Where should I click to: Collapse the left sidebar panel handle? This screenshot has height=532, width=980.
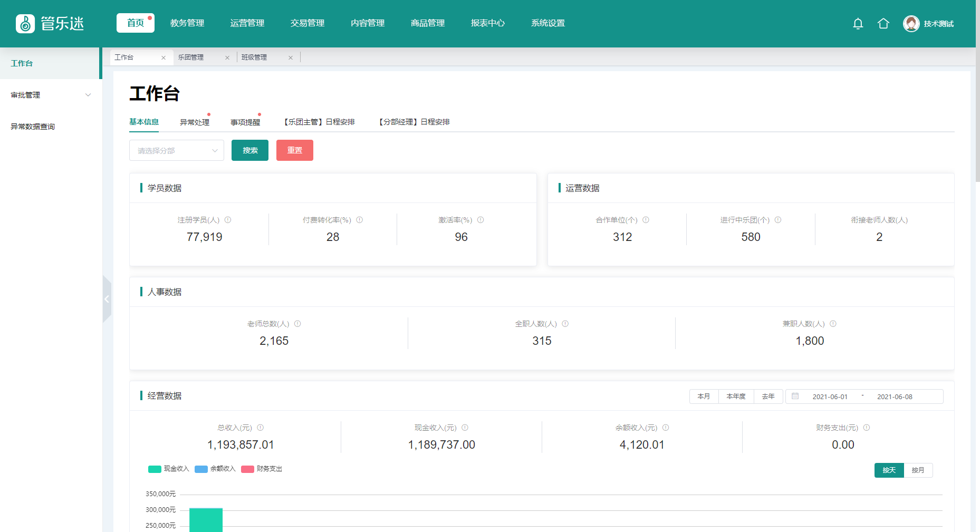pos(107,299)
